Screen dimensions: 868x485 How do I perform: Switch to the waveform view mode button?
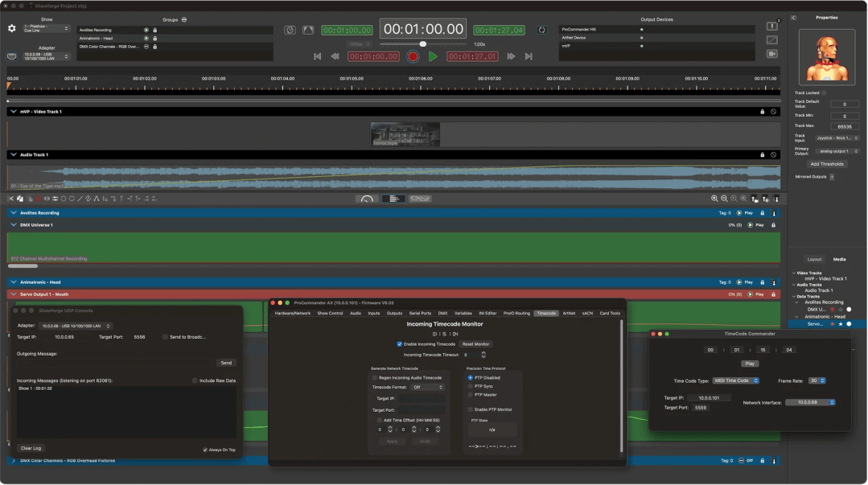pyautogui.click(x=420, y=199)
